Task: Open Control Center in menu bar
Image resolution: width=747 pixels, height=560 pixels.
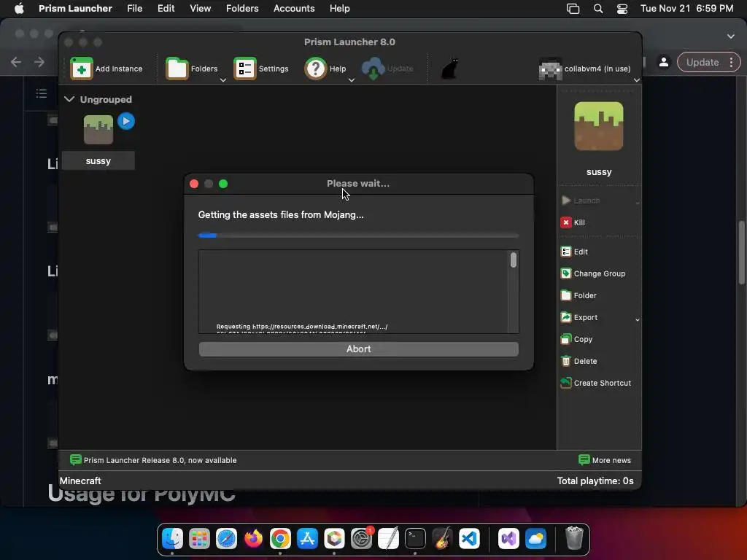Action: point(622,9)
